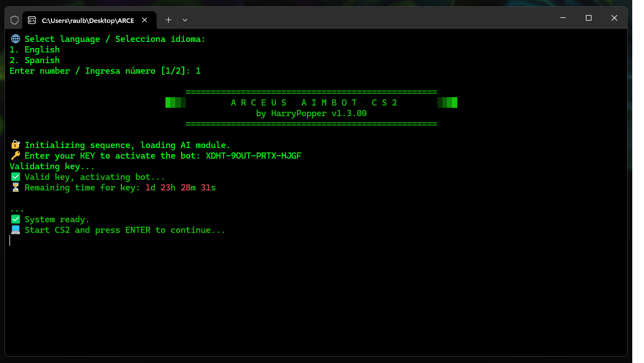Select the C:\Users\raulb\Desktop\ARCE tab
This screenshot has height=363, width=644.
89,20
